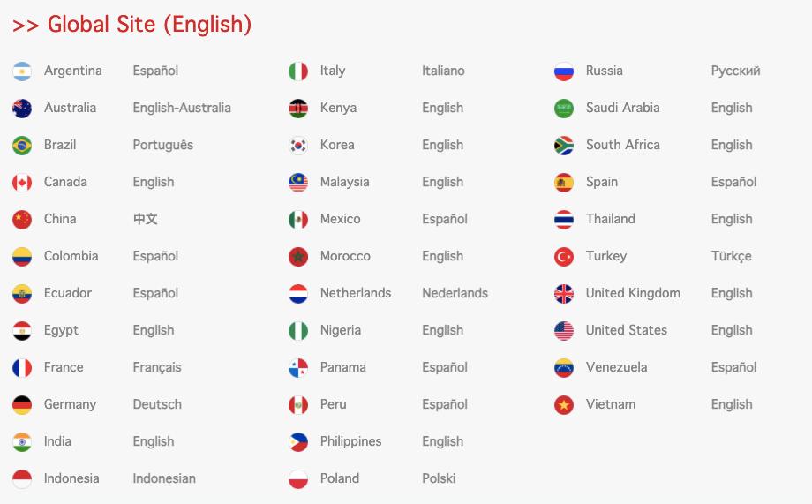
Task: Choose English-Australia language option
Action: click(x=182, y=108)
